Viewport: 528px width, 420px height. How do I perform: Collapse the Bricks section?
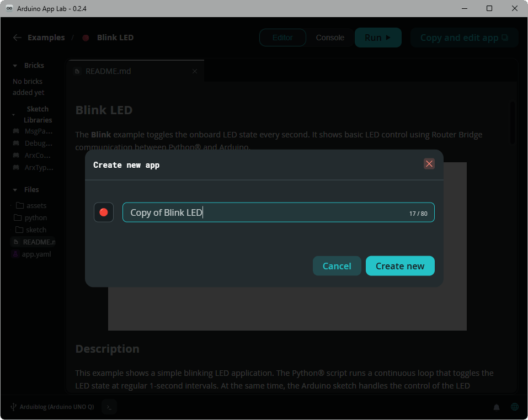click(15, 66)
